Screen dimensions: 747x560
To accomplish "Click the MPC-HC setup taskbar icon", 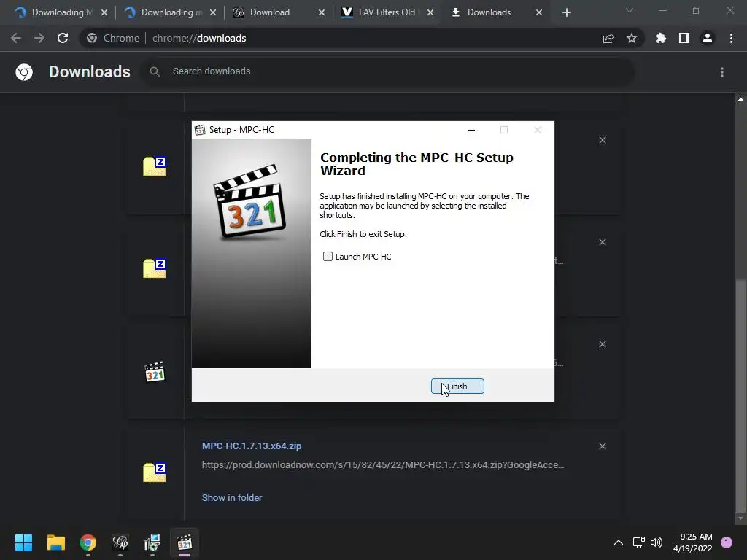I will click(x=185, y=542).
